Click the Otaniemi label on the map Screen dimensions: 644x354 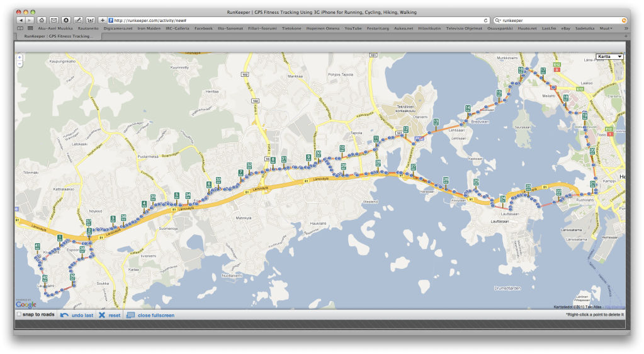coord(420,117)
